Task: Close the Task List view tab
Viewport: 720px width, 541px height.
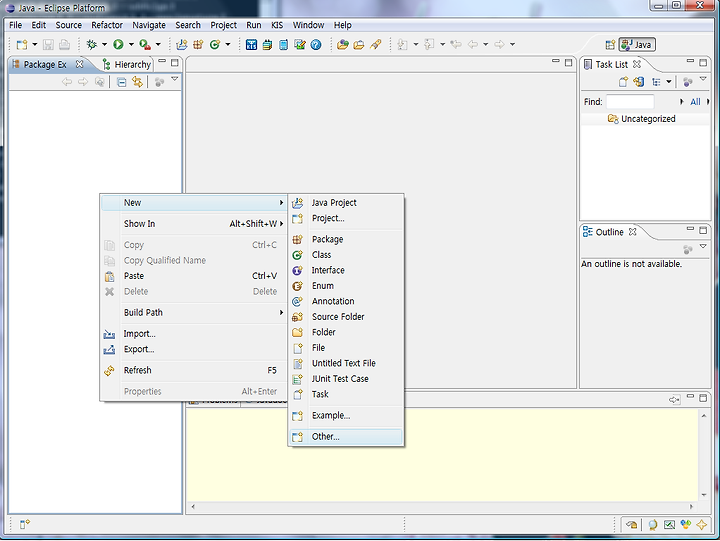Action: pyautogui.click(x=637, y=64)
